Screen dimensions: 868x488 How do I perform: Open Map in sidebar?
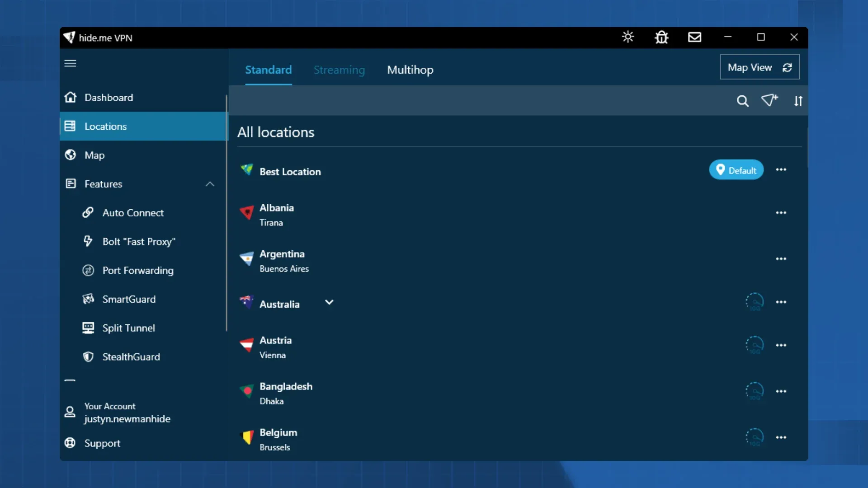pyautogui.click(x=143, y=155)
